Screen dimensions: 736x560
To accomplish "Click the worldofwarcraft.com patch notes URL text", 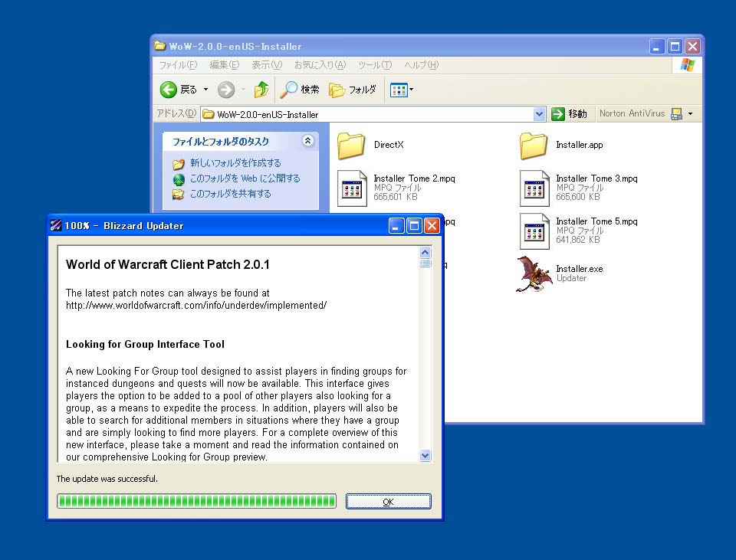I will [196, 306].
